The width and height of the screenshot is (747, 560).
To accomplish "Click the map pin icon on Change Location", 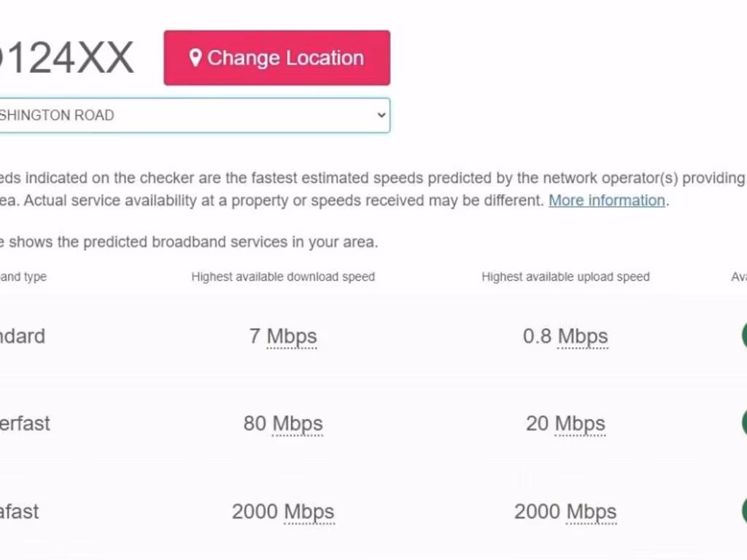I will pos(195,58).
